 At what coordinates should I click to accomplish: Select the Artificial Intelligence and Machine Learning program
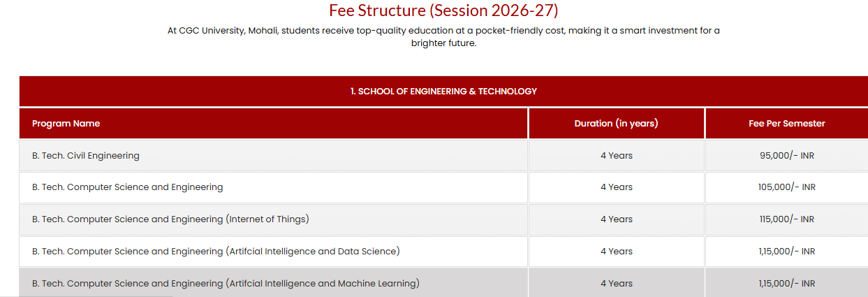point(226,284)
